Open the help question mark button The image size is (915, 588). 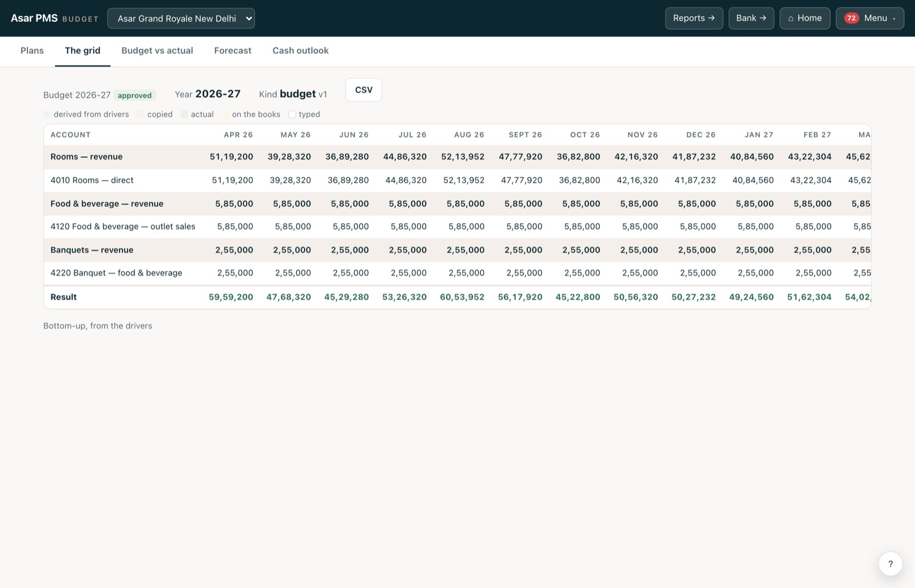click(890, 564)
